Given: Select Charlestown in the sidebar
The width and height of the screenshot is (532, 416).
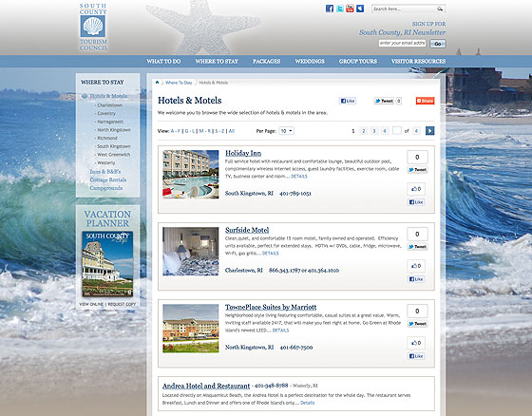Looking at the screenshot, I should (x=109, y=105).
